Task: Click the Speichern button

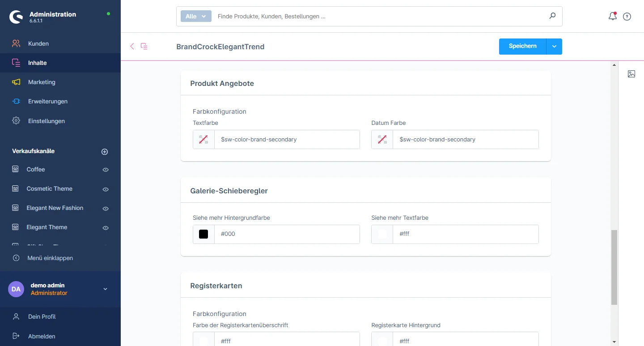Action: coord(522,47)
